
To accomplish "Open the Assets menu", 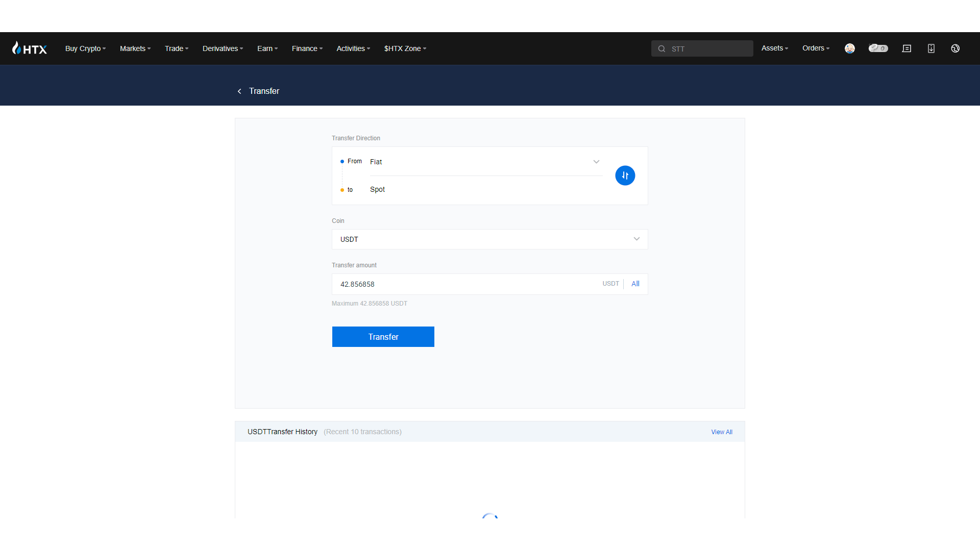I will tap(775, 48).
